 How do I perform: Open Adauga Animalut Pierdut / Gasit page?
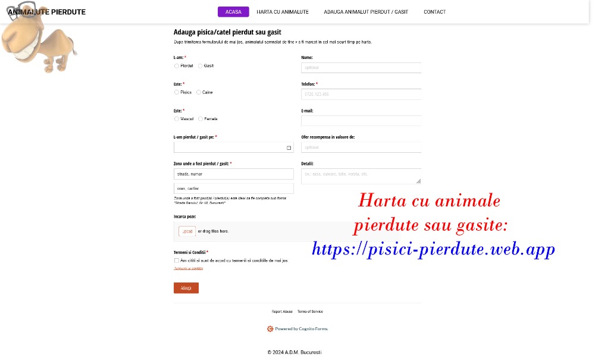pos(366,12)
